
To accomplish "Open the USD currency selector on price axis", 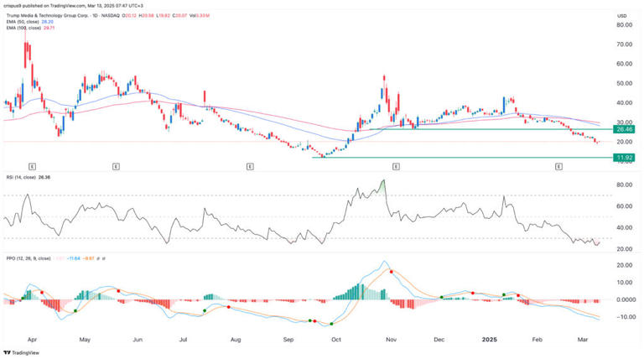I will pyautogui.click(x=621, y=16).
